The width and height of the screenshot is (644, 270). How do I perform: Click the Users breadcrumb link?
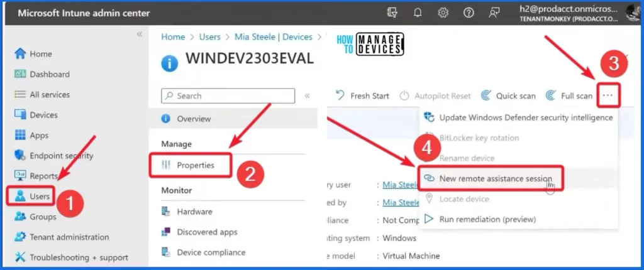tap(210, 37)
